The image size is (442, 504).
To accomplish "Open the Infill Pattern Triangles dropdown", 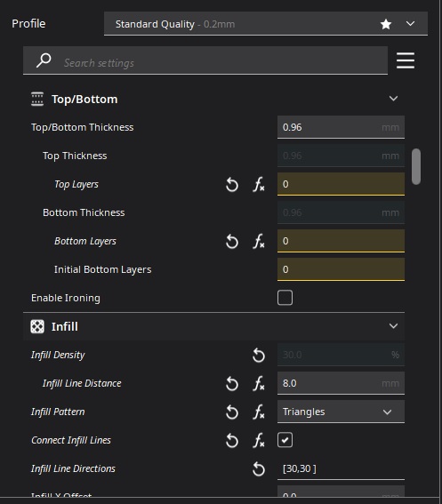I will pos(341,412).
